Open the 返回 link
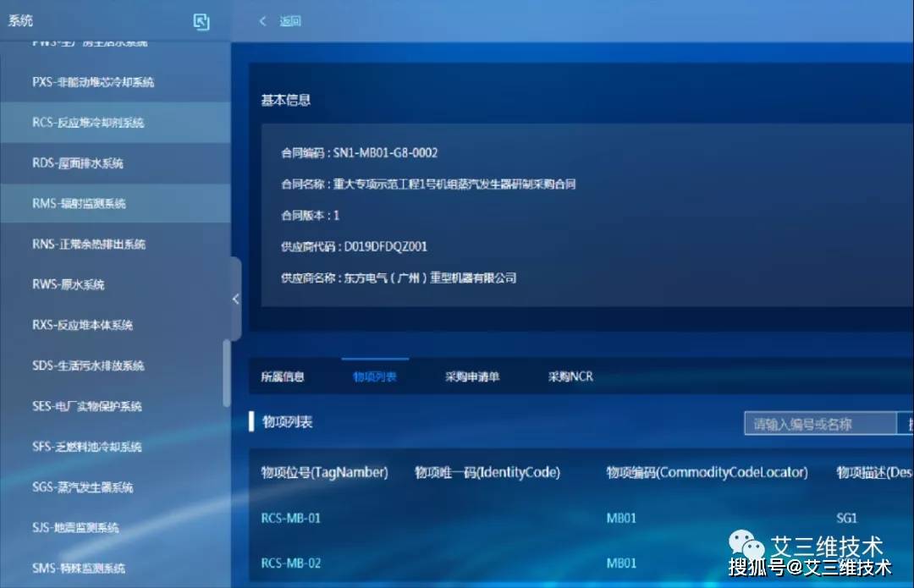This screenshot has height=588, width=914. click(290, 21)
